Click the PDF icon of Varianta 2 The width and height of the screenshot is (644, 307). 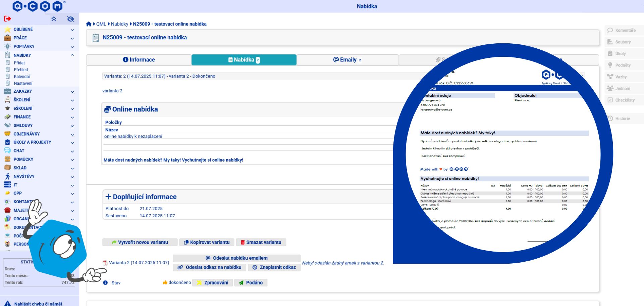pos(105,263)
